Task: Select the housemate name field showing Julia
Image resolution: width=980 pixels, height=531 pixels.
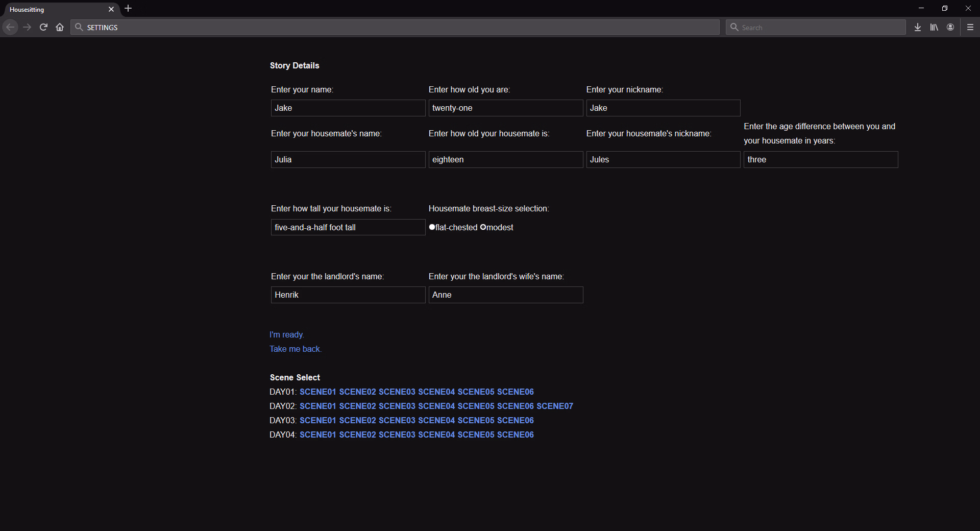Action: pyautogui.click(x=348, y=159)
